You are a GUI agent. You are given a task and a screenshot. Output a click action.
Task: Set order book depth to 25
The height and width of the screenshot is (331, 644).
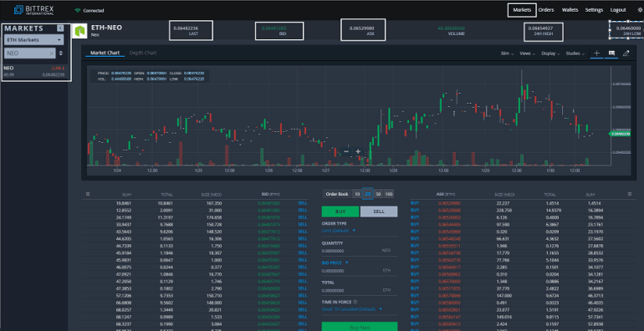[x=368, y=194]
